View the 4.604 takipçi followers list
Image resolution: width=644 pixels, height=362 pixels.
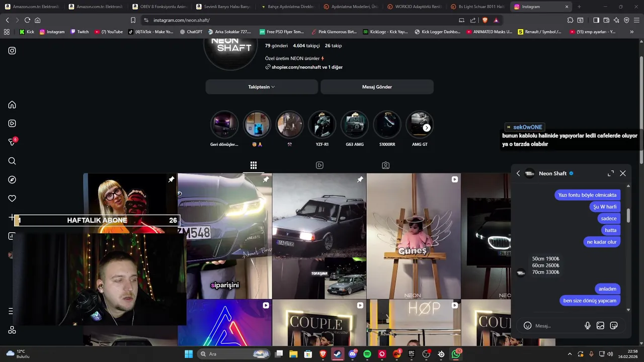pos(306,45)
